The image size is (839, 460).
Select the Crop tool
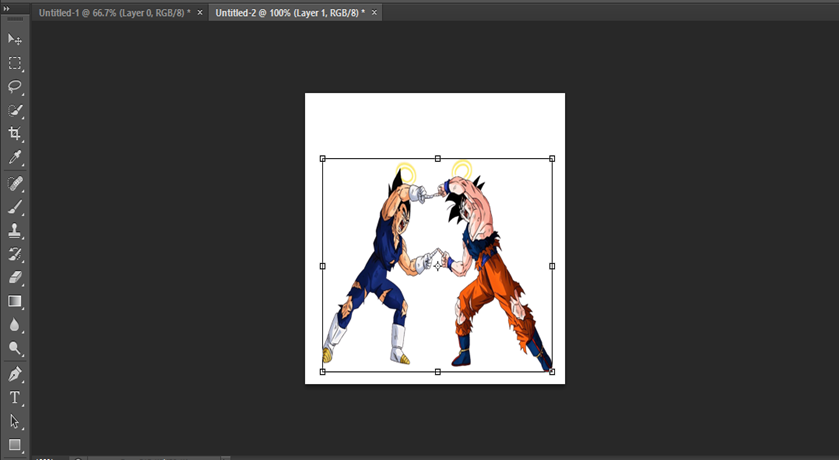(x=14, y=134)
